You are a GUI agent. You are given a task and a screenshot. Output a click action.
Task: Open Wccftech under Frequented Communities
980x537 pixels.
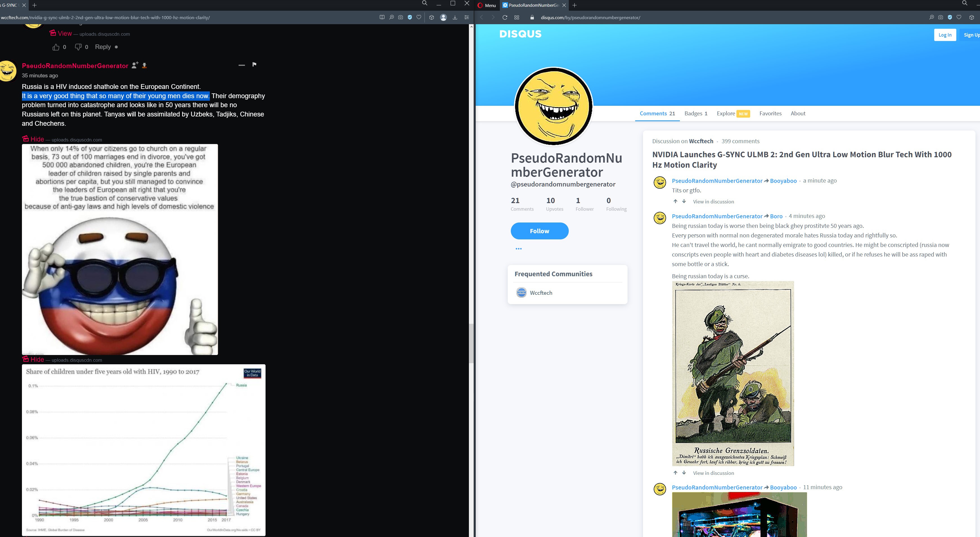(x=541, y=293)
